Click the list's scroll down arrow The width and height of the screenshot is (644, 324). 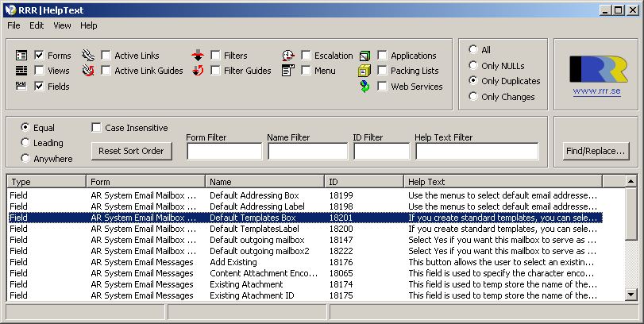click(x=631, y=295)
